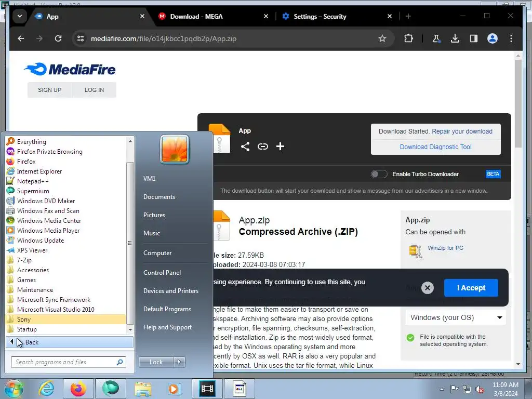Image resolution: width=532 pixels, height=399 pixels.
Task: Click the Chrome Labs flask icon
Action: [x=436, y=38]
